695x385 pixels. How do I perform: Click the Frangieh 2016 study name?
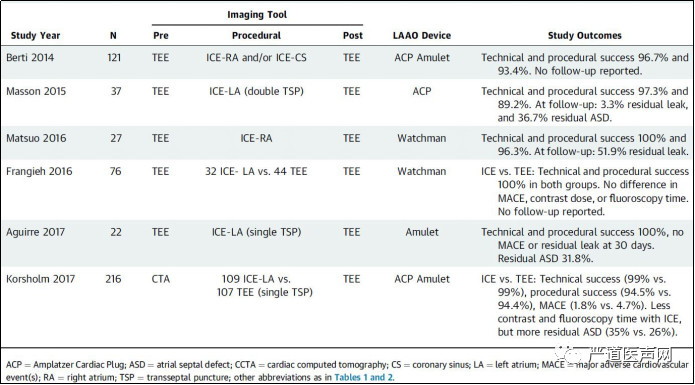pos(39,171)
